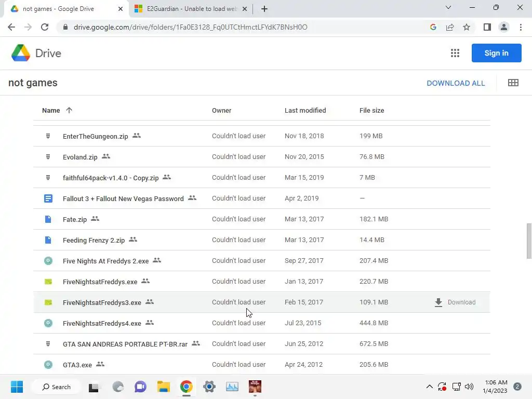Open the Google apps grid
Viewport: 532px width, 399px height.
pyautogui.click(x=455, y=53)
